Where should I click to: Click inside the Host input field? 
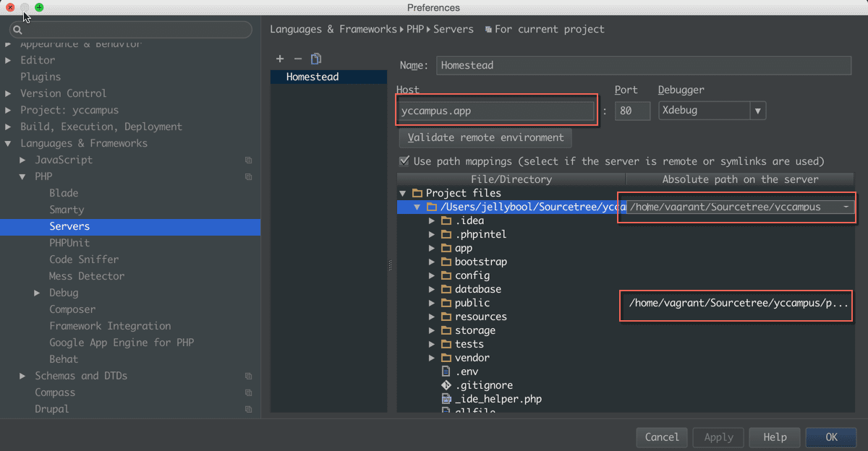click(x=496, y=110)
